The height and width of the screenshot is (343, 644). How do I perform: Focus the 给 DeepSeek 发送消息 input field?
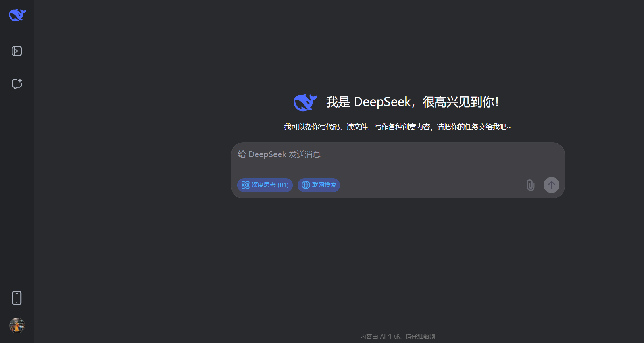[398, 154]
